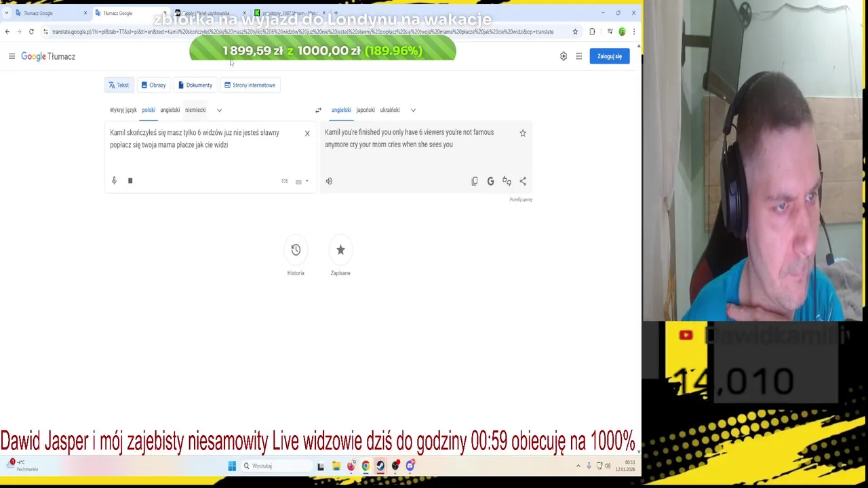
Task: Open the Google apps grid
Action: pyautogui.click(x=578, y=56)
